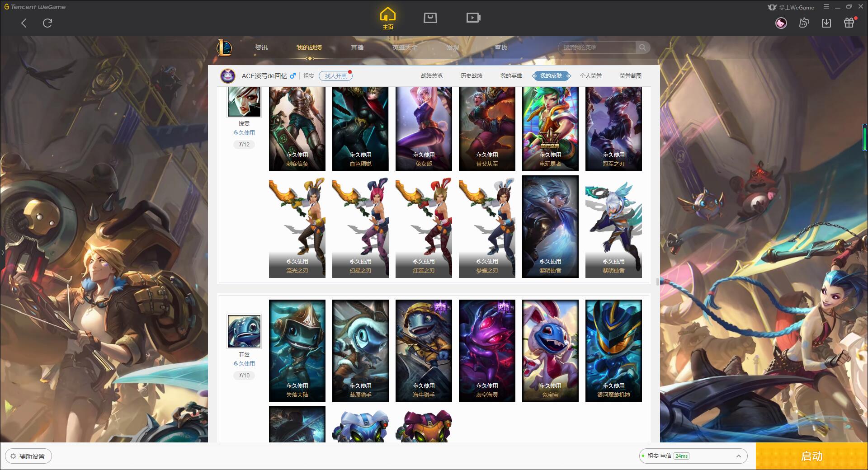This screenshot has width=868, height=470.
Task: Open the gift box icon
Action: coord(849,23)
